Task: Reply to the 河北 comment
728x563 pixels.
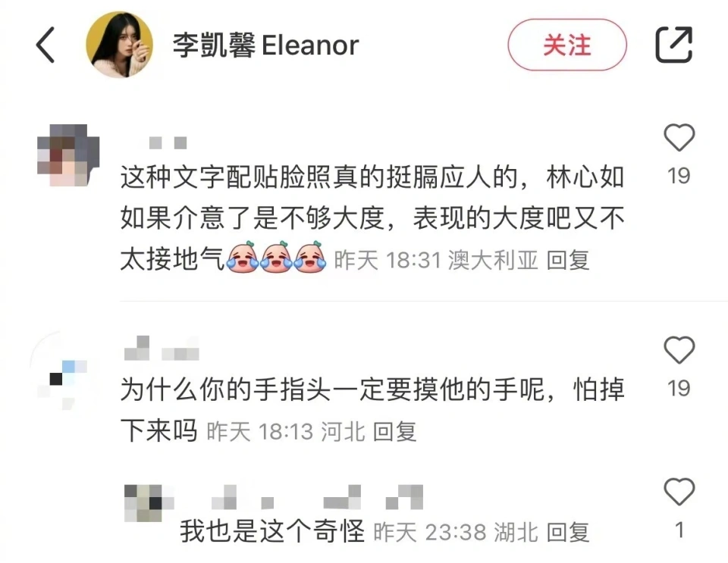Action: tap(394, 432)
